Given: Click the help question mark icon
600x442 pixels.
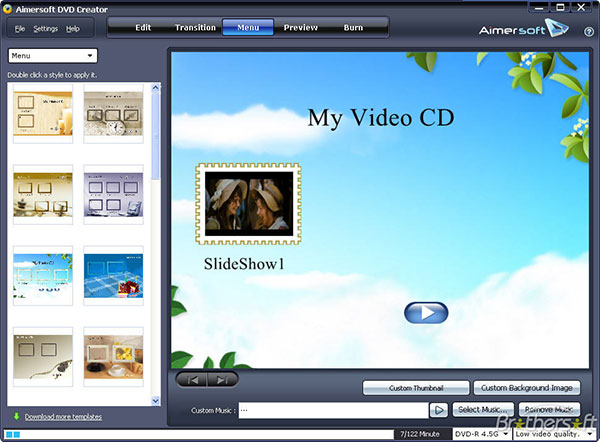Looking at the screenshot, I should click(x=589, y=32).
